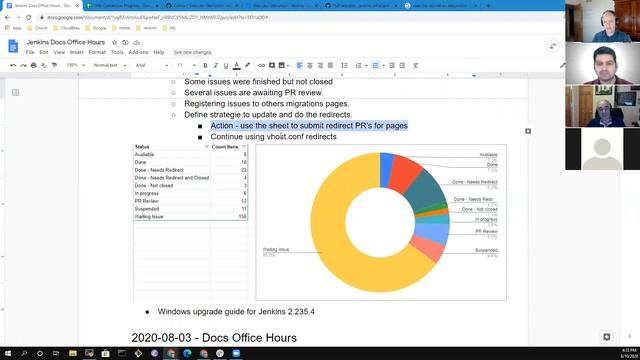The width and height of the screenshot is (640, 360).
Task: Open the CloudBees bookmark folder
Action: [67, 28]
